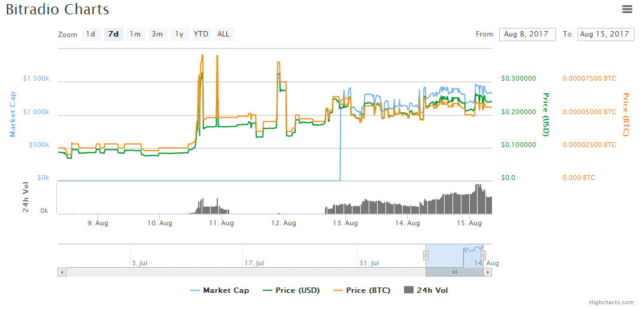644x309 pixels.
Task: Click the $500k axis value
Action: click(x=40, y=145)
